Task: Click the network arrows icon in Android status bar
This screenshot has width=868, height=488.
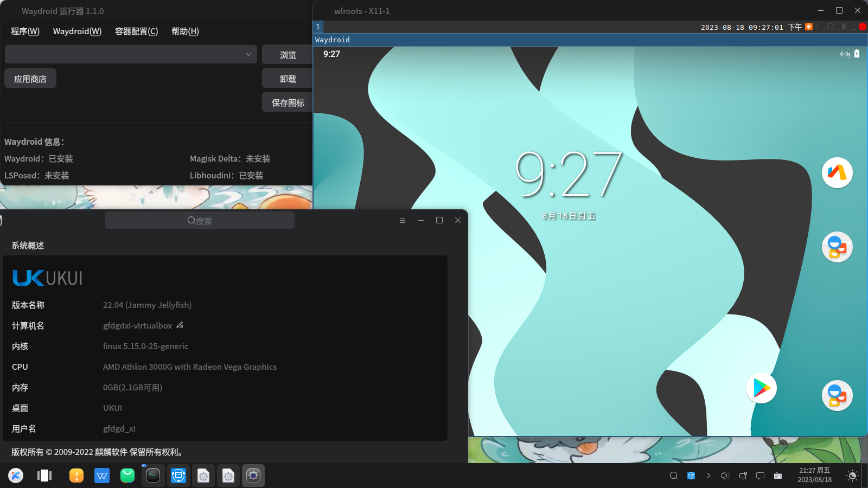Action: [845, 54]
